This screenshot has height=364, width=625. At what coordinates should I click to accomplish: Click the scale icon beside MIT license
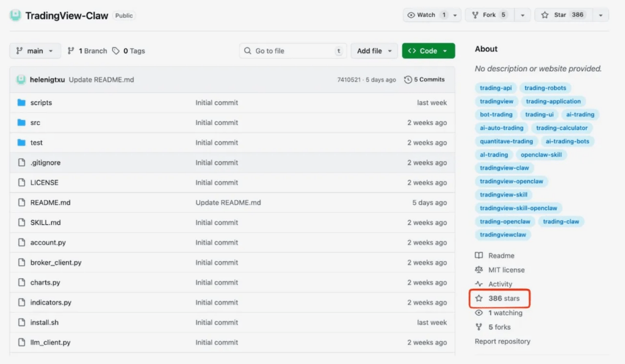pos(479,269)
